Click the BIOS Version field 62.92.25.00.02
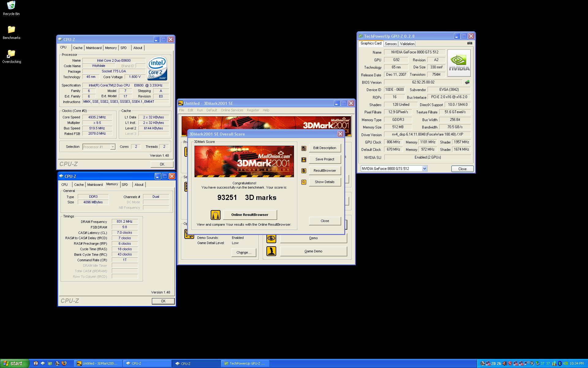Image resolution: width=588 pixels, height=368 pixels. pos(423,82)
